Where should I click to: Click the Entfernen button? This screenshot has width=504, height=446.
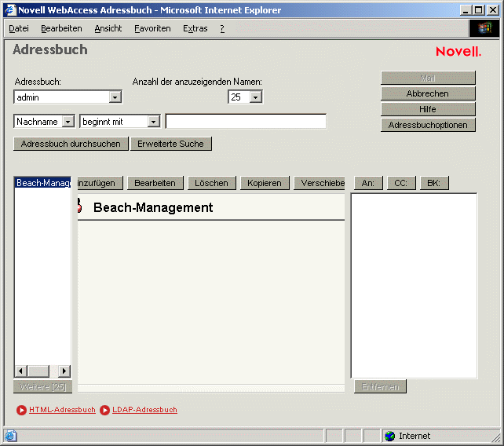coord(380,386)
